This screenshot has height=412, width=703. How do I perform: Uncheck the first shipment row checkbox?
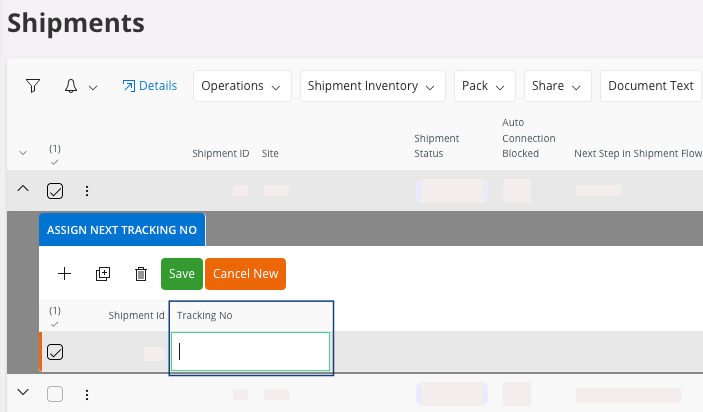[x=56, y=191]
